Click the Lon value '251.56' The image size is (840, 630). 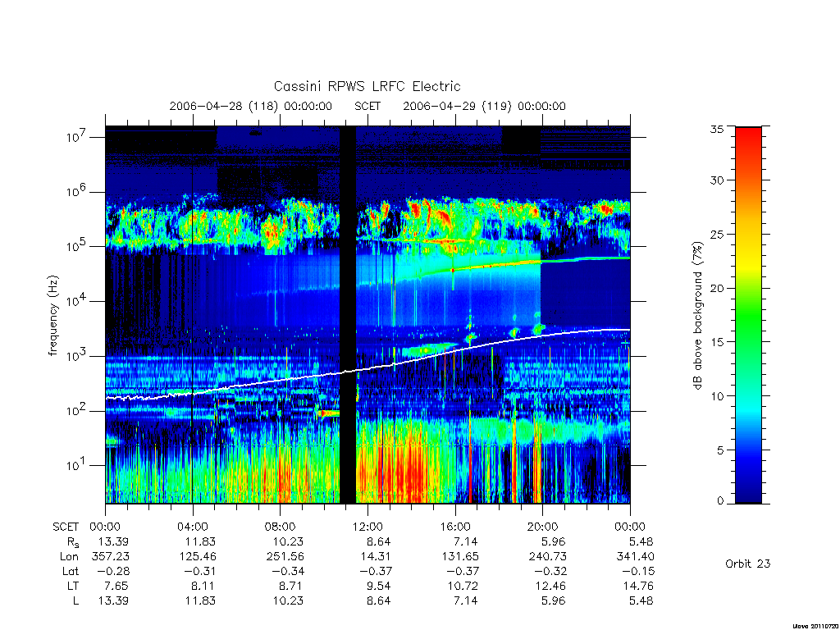(x=285, y=557)
